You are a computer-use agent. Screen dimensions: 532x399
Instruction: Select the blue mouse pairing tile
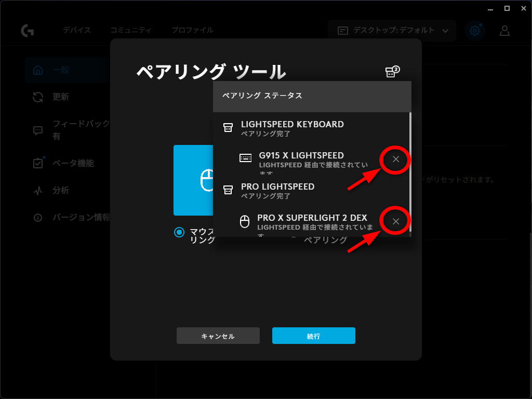coord(193,180)
